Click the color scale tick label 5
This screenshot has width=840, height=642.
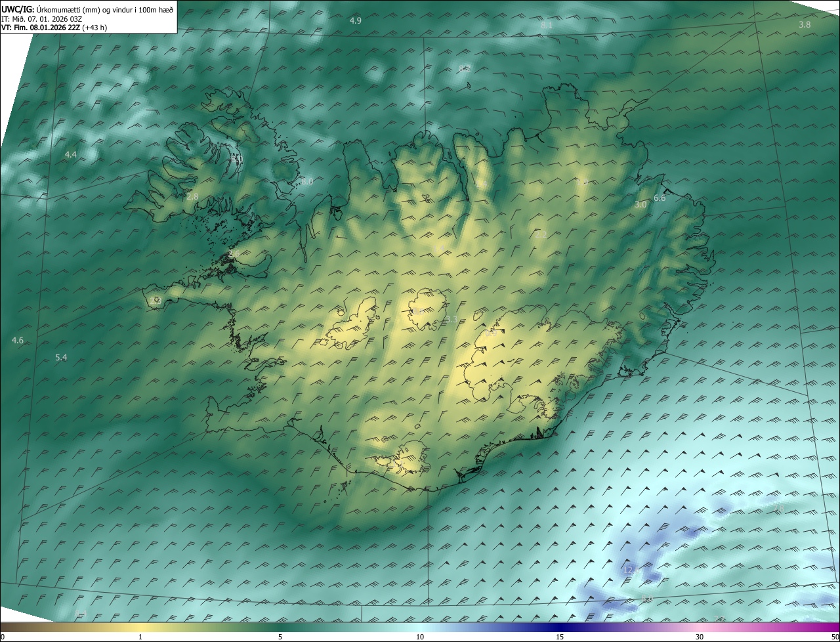280,637
